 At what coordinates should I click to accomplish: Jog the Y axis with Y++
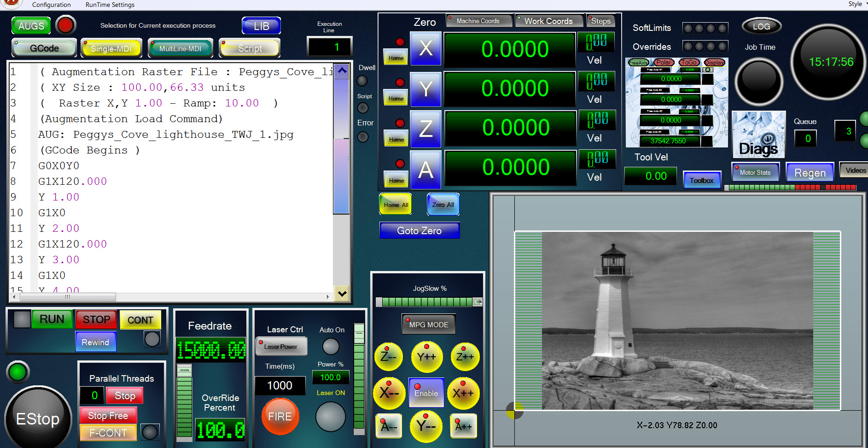pos(426,357)
